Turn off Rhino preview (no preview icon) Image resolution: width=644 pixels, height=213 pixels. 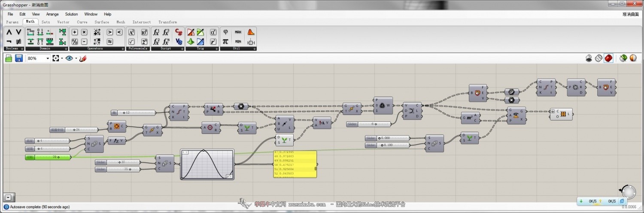(x=589, y=58)
